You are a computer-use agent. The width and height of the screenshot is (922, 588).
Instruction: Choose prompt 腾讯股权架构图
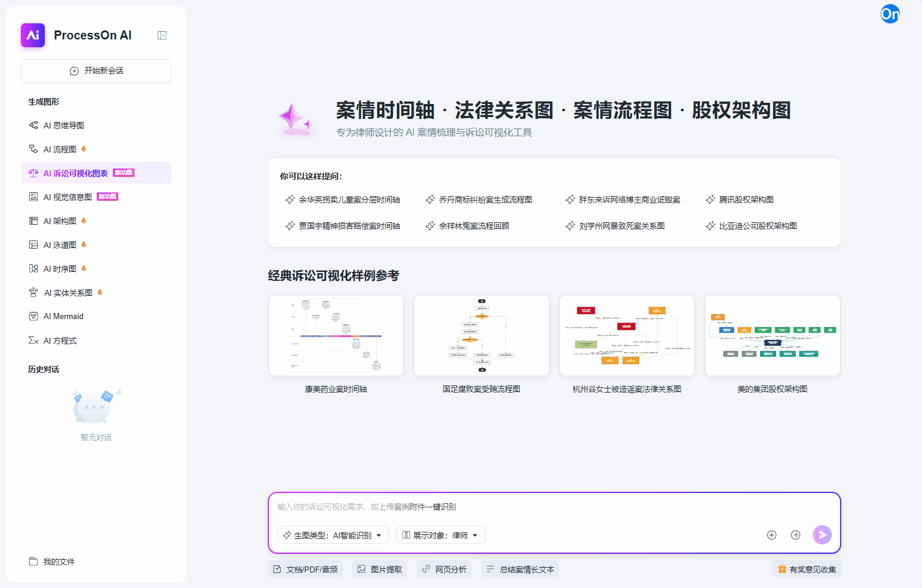pyautogui.click(x=740, y=200)
